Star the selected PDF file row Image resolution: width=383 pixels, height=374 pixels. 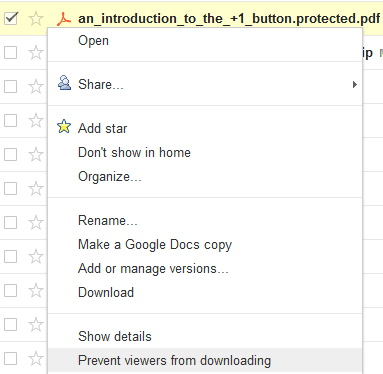(x=36, y=19)
